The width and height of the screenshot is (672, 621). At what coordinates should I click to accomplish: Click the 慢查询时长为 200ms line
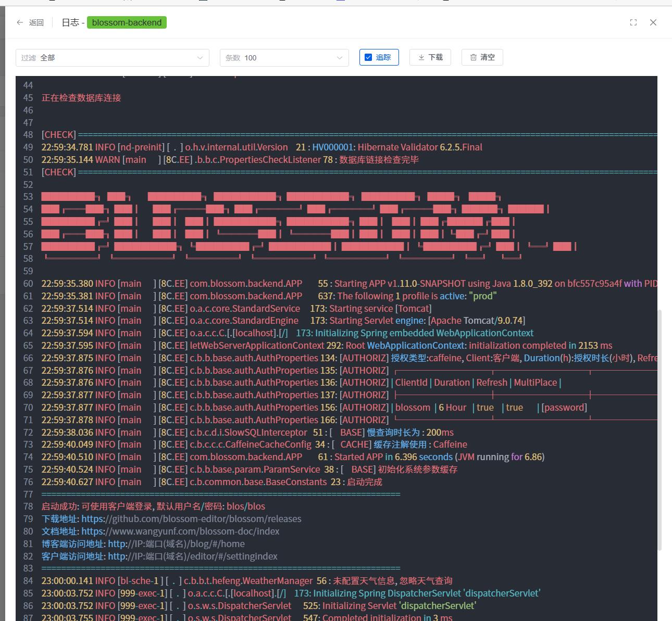tap(247, 433)
